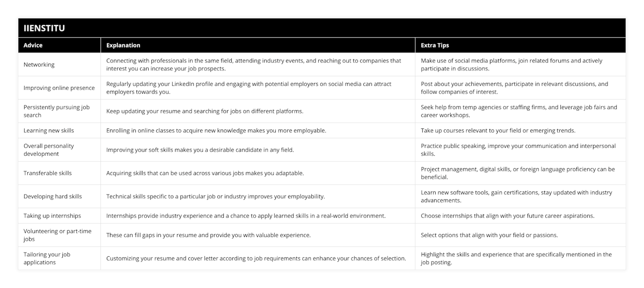Select the explanation about enrolling in online classes
The height and width of the screenshot is (288, 644).
216,131
